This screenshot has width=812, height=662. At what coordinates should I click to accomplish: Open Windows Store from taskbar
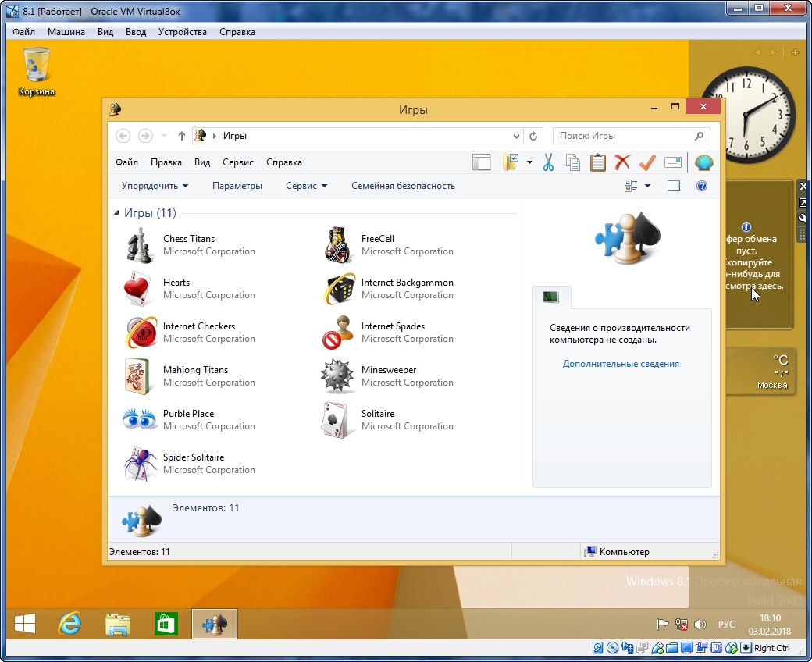(x=166, y=624)
